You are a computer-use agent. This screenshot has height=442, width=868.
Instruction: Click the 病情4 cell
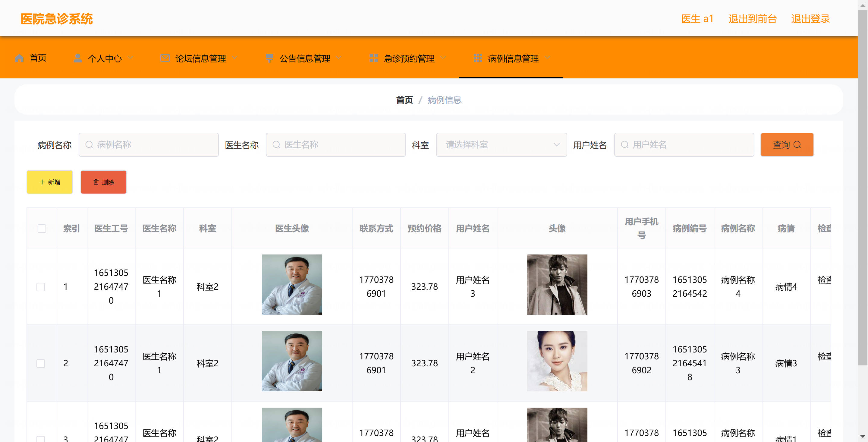[x=786, y=286]
